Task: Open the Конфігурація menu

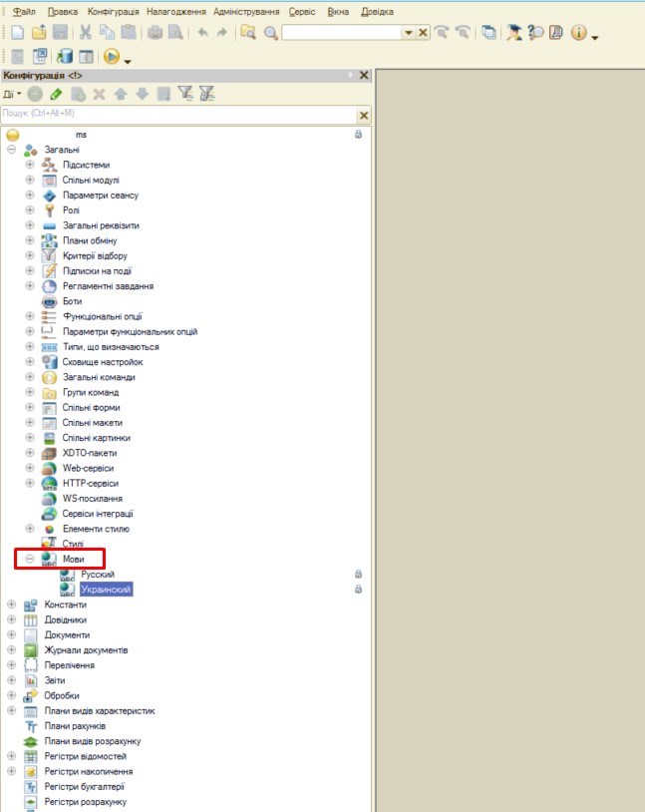Action: [x=113, y=11]
